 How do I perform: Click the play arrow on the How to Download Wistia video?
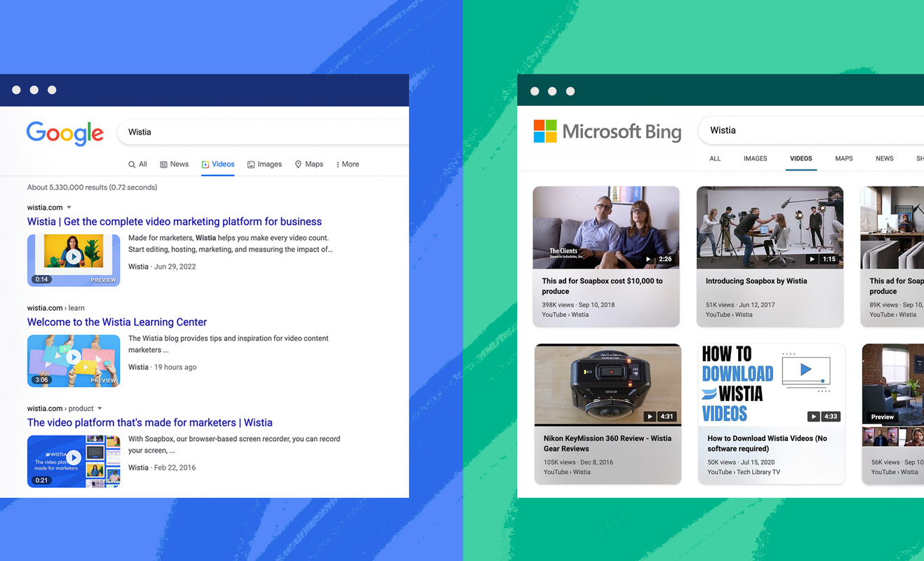pos(812,416)
